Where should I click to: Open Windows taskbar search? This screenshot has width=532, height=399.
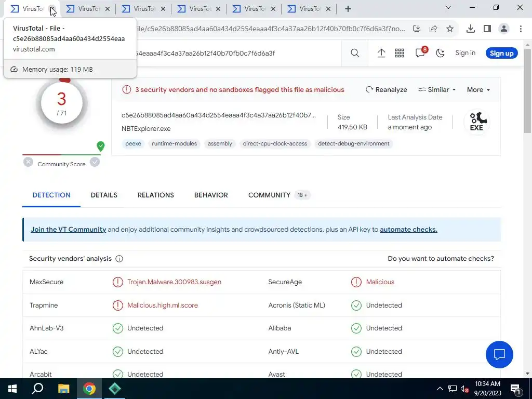tap(37, 389)
